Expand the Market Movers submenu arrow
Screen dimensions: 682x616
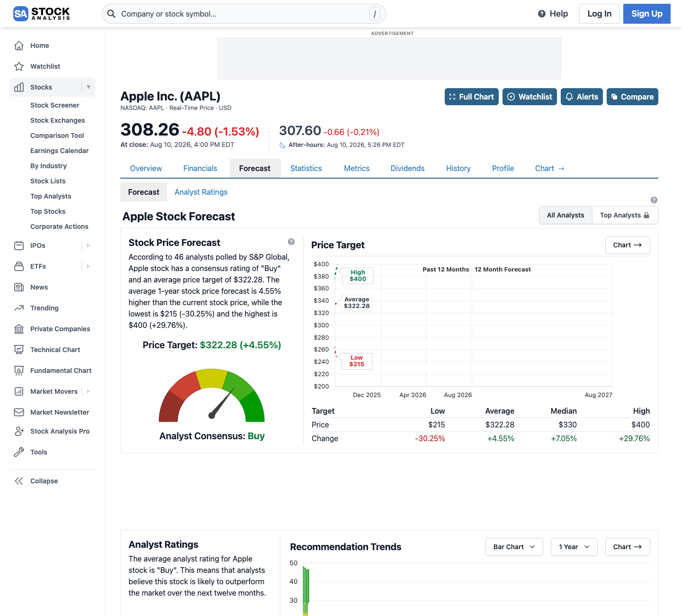89,391
